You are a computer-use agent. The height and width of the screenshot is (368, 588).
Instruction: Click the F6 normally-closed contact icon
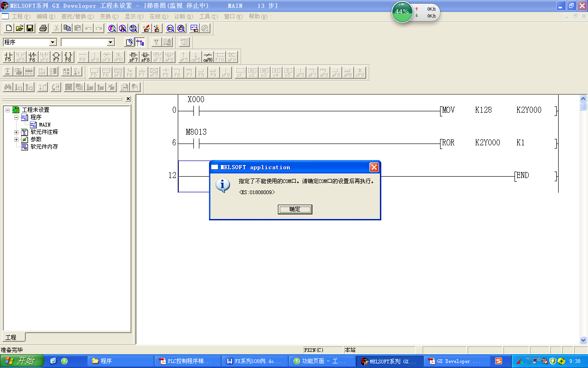click(x=32, y=57)
